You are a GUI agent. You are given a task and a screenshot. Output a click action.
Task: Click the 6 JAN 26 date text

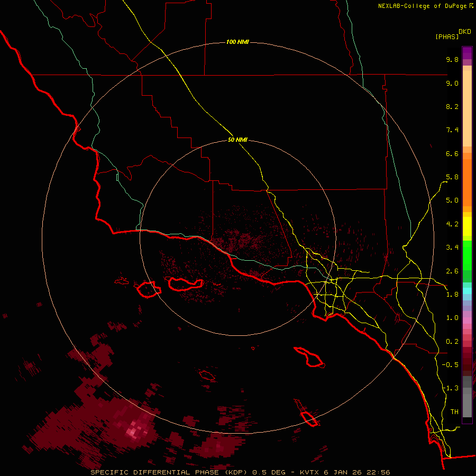tap(342, 472)
